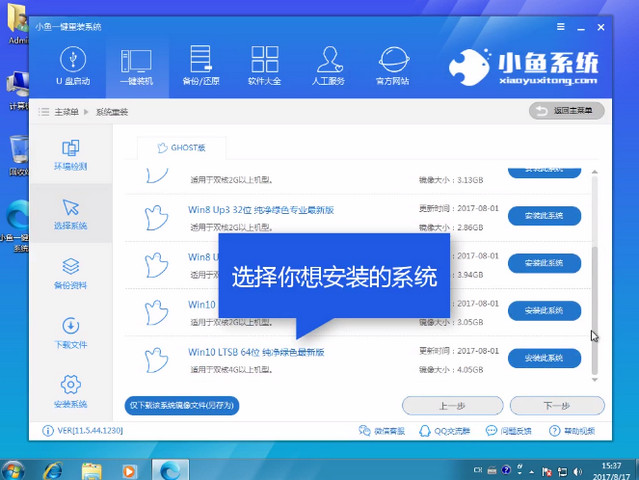Open the 软件大全 grid icon
This screenshot has height=480, width=639.
coord(264,64)
